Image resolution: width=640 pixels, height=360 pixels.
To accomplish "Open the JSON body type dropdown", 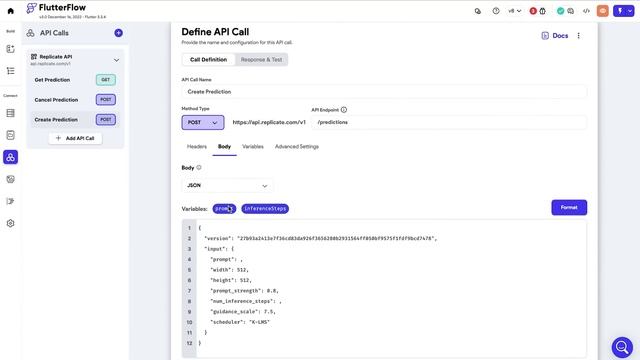I will point(227,186).
